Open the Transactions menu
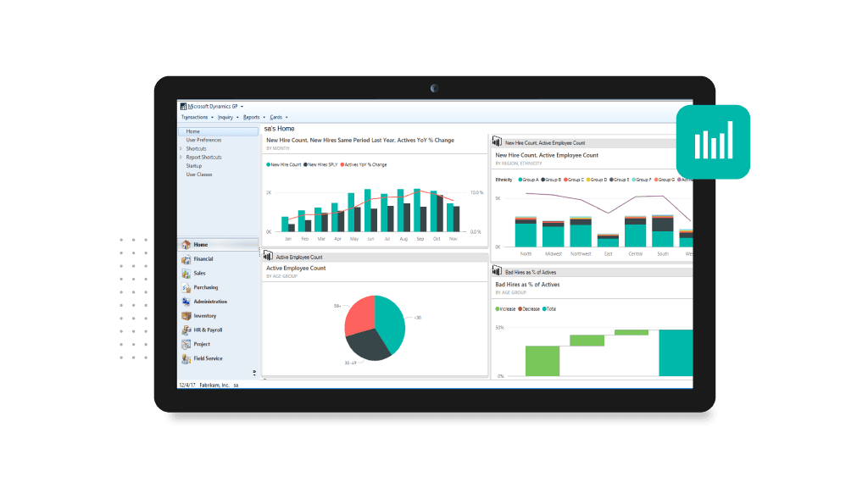Screen dimensions: 868x488 pyautogui.click(x=193, y=117)
